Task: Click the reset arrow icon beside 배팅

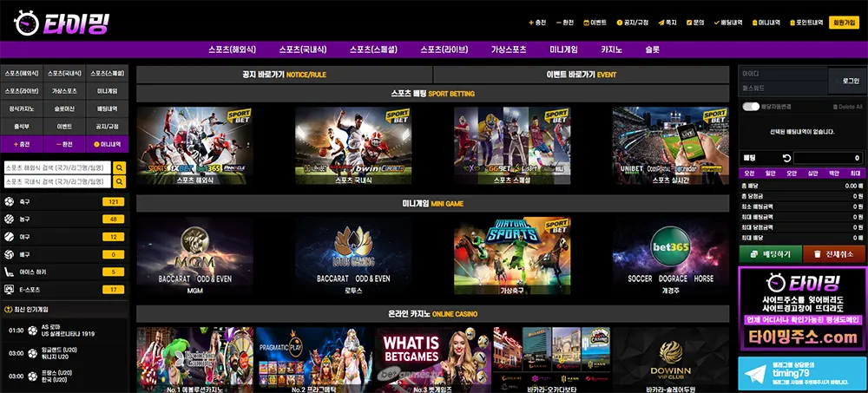Action: (785, 158)
